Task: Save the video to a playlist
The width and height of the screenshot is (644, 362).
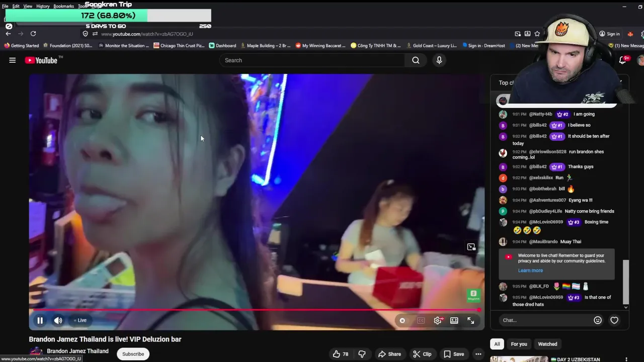Action: tap(453, 354)
